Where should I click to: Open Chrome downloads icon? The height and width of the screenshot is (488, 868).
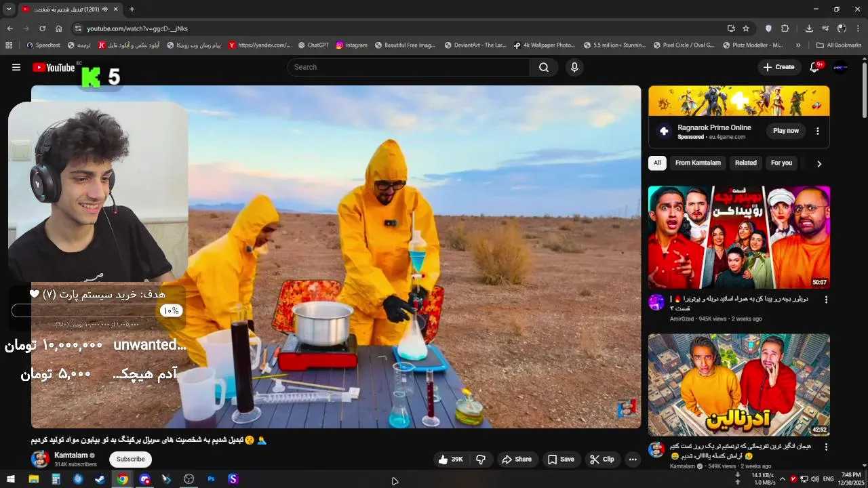[809, 28]
